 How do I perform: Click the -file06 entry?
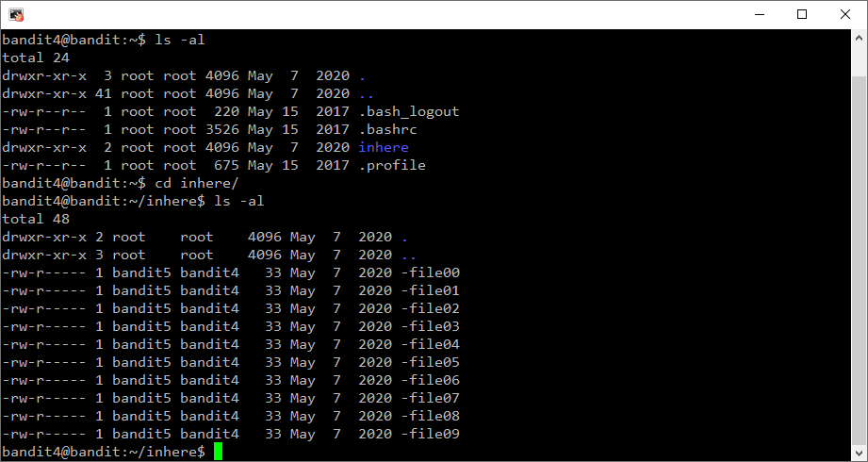430,380
